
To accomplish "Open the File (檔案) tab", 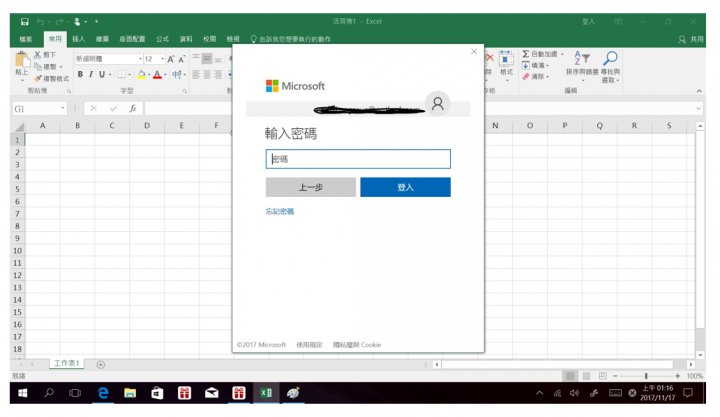I will pyautogui.click(x=26, y=39).
